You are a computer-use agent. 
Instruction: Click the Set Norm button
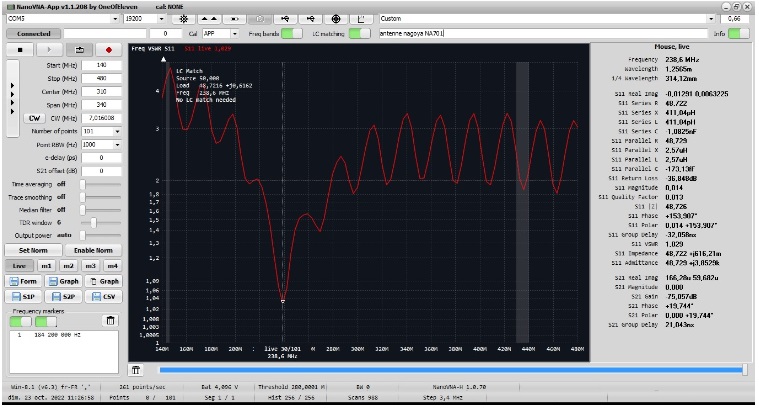pyautogui.click(x=33, y=249)
